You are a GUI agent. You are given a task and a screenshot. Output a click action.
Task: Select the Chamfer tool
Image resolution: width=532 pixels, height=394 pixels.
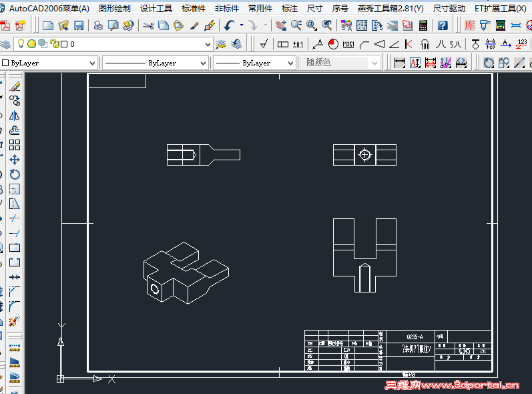click(x=15, y=292)
